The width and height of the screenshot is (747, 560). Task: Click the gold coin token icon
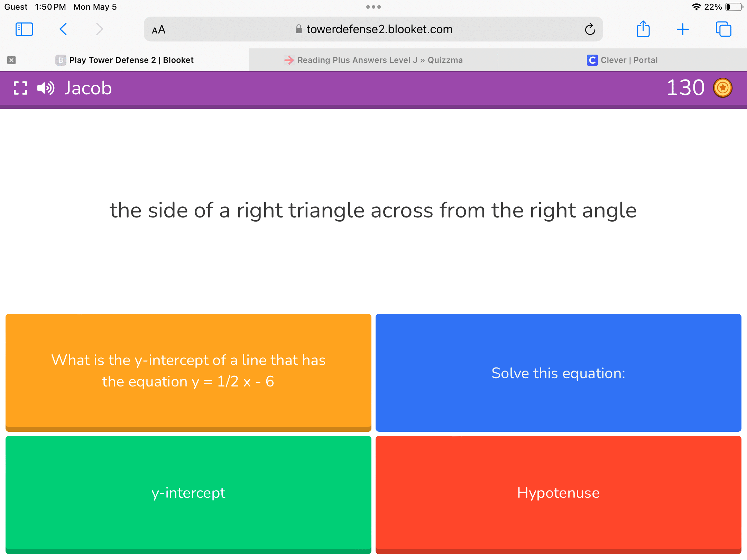tap(723, 88)
